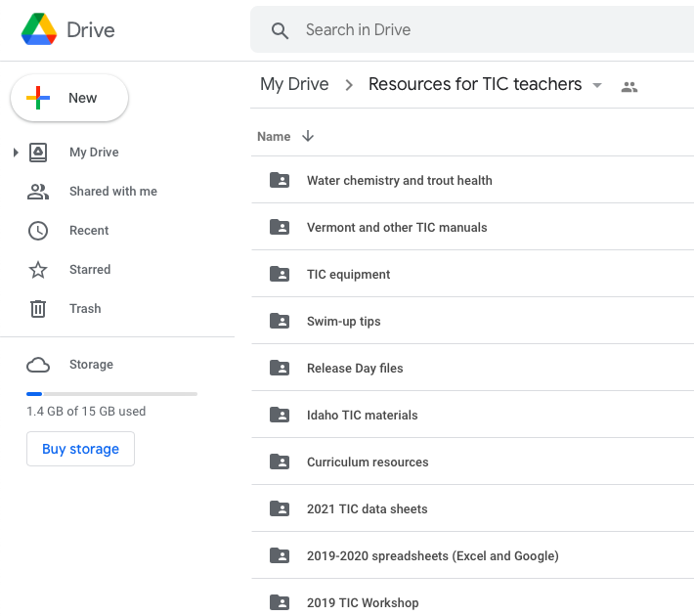Select the Curriculum resources folder
694x616 pixels.
(473, 462)
